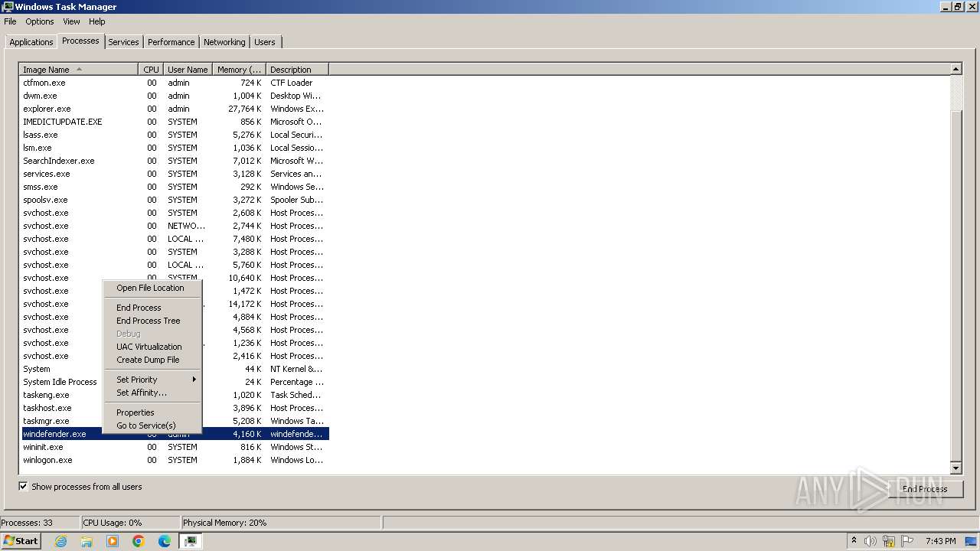Image resolution: width=980 pixels, height=551 pixels.
Task: Open the Start menu
Action: pos(21,540)
